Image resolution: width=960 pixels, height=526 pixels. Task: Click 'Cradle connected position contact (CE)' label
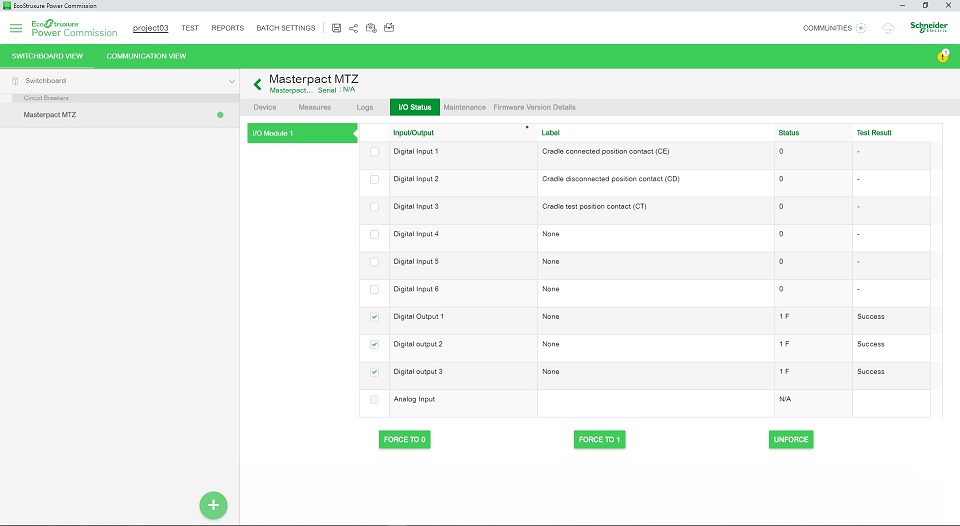[606, 151]
